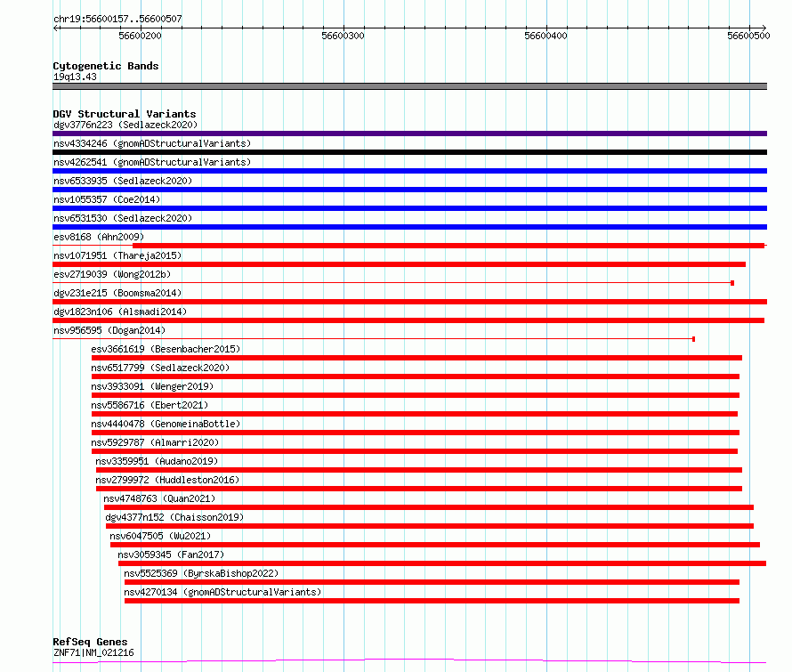
Task: Select nsv5586716 (Ebert2021) label
Action: point(150,405)
